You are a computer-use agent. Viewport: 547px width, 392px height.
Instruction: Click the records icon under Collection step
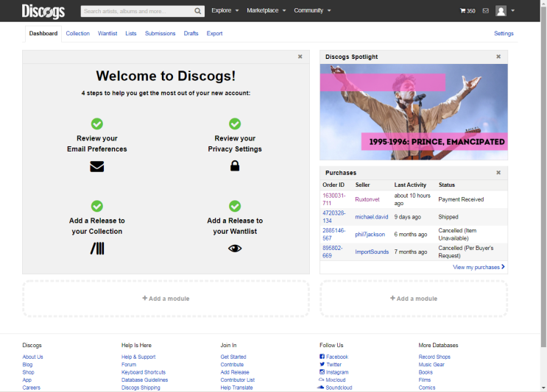click(x=97, y=249)
